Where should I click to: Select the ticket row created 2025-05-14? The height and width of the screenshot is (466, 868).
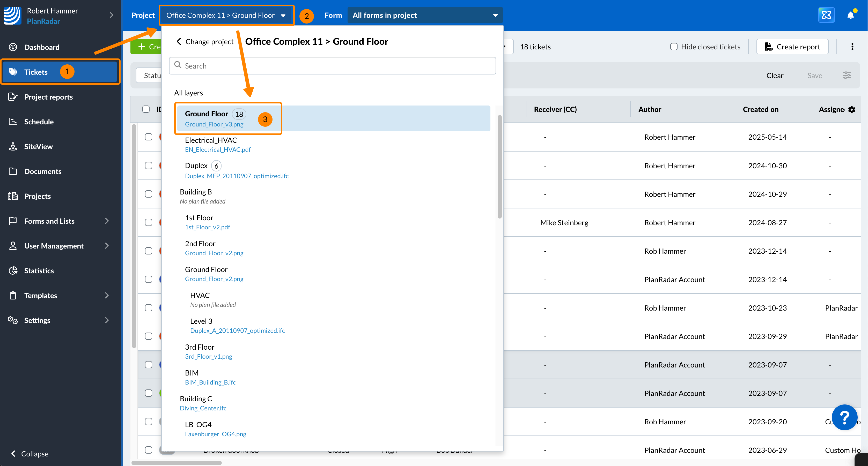tap(149, 137)
